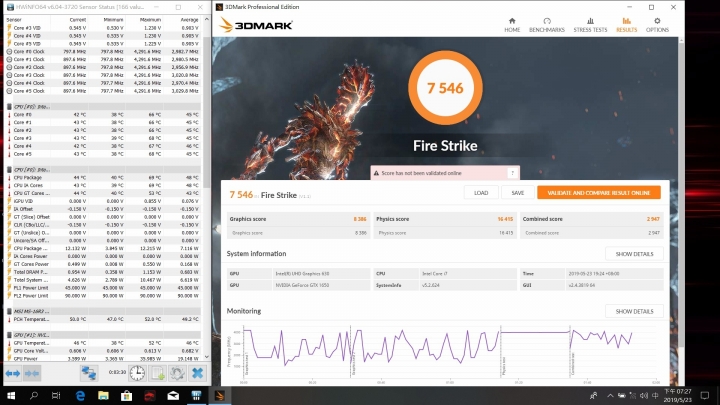Show hidden system tray icons chevron

coord(610,395)
